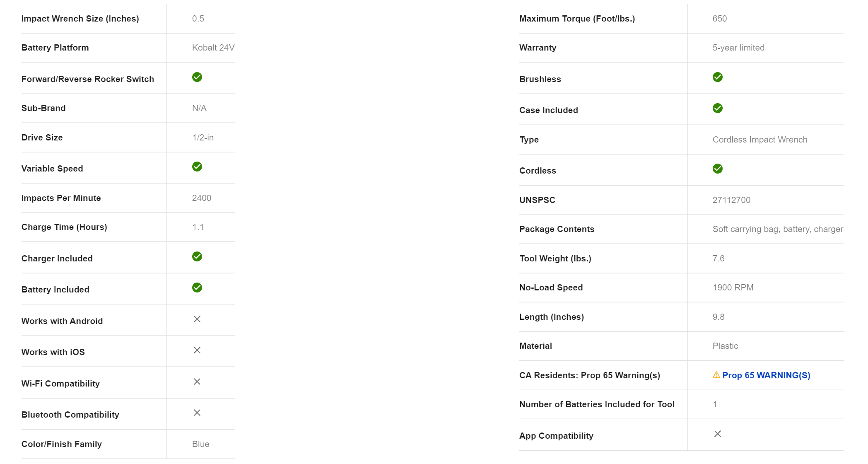Screen dimensions: 868x464
Task: Click the Maximum Torque value 650
Action: click(720, 19)
